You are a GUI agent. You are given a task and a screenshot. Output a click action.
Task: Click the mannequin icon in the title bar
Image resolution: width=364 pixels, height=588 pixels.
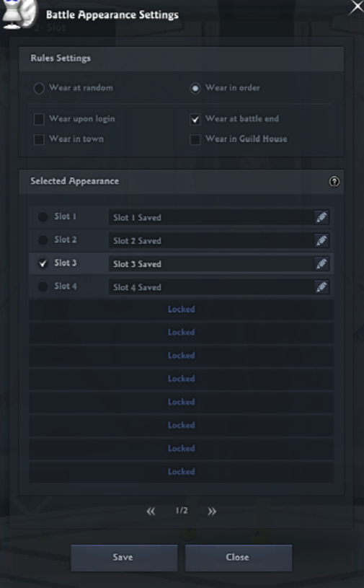(19, 14)
